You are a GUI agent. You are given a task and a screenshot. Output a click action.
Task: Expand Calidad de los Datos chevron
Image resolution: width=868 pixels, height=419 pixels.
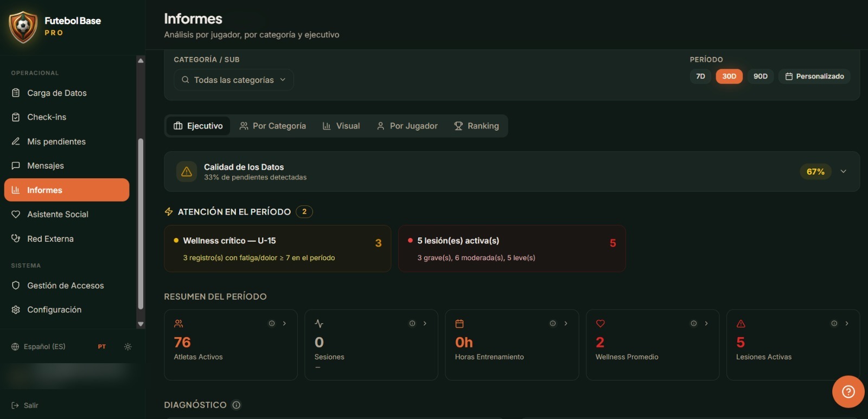pyautogui.click(x=844, y=171)
